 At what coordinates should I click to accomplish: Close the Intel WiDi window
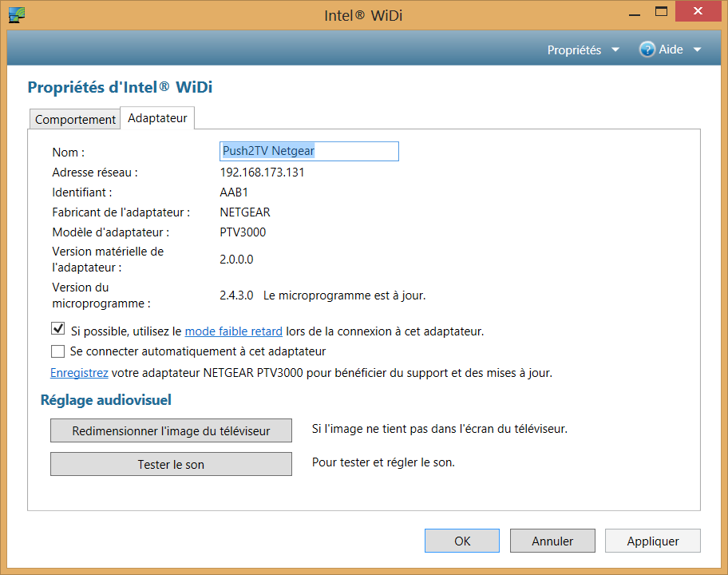tap(698, 11)
